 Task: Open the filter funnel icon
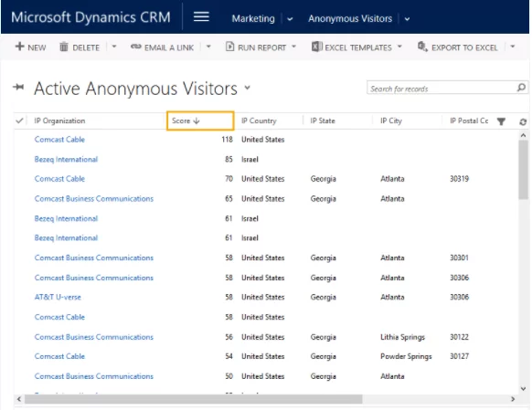(x=501, y=121)
